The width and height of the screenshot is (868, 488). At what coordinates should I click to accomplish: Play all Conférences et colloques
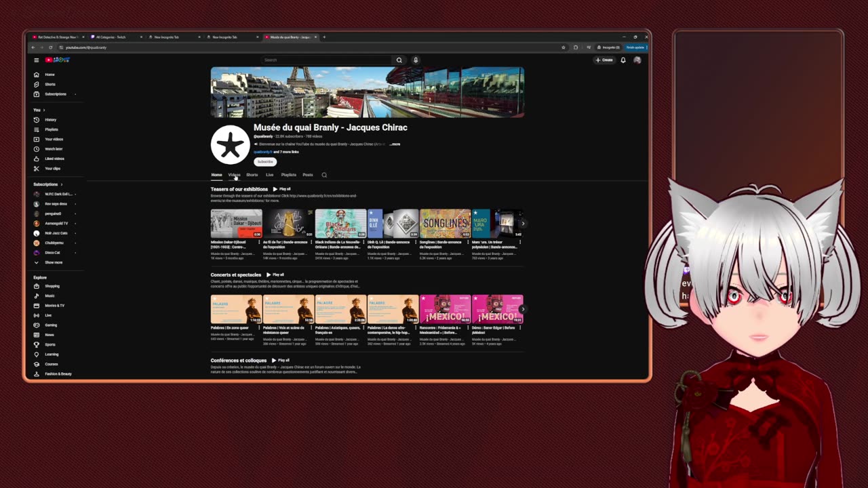281,361
